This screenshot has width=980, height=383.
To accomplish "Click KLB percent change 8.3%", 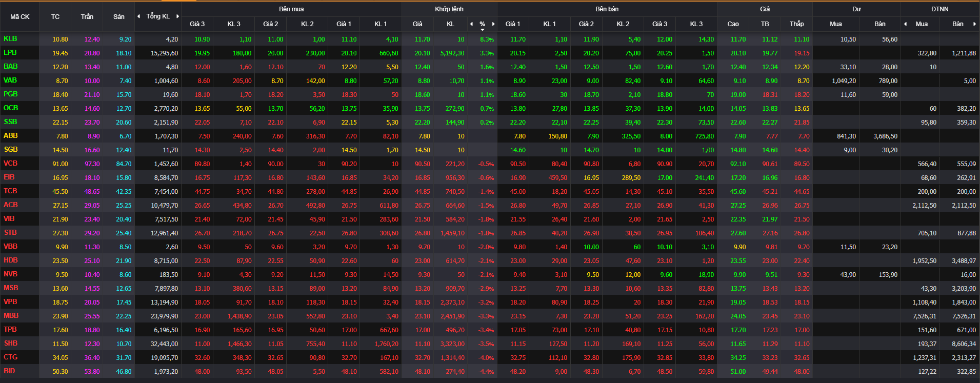I will [487, 39].
